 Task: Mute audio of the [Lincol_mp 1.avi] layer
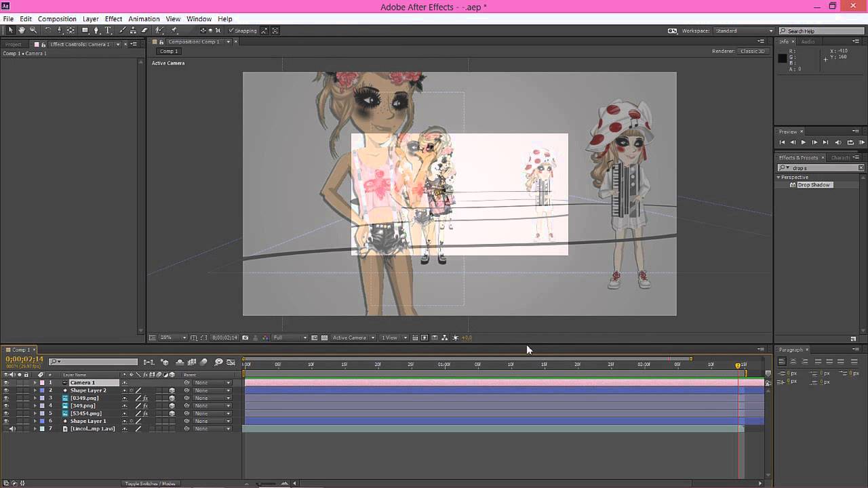12,428
